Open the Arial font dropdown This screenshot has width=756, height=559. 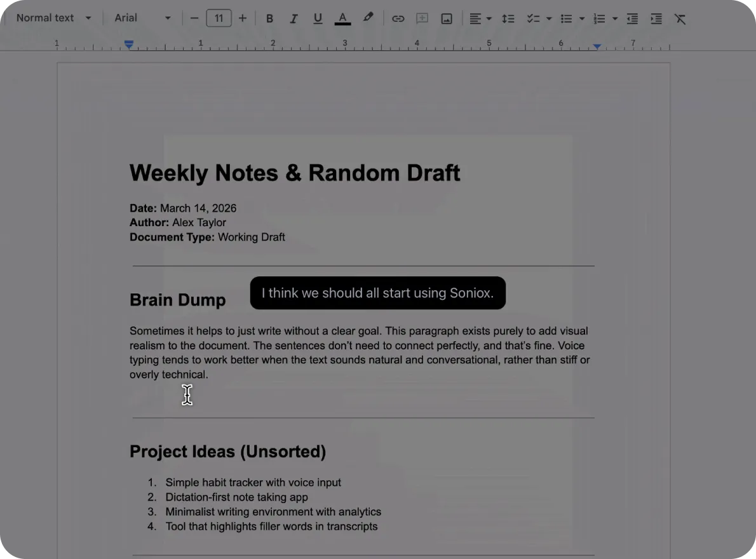142,18
